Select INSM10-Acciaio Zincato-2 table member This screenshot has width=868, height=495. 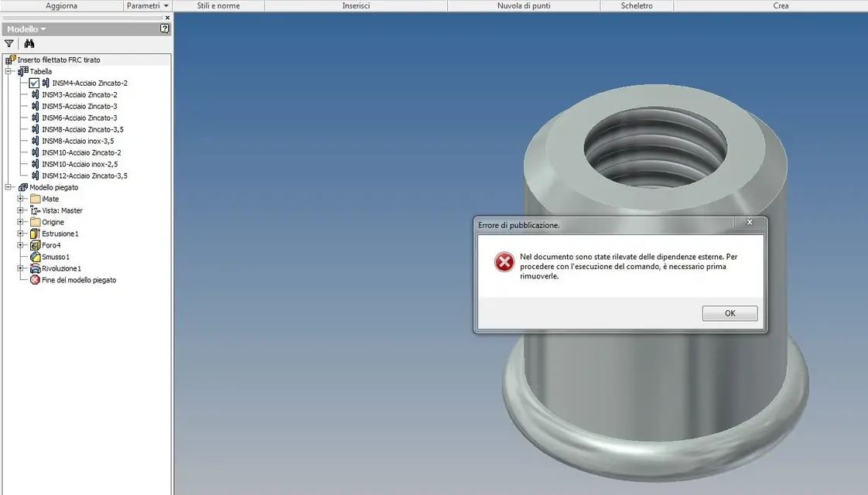click(x=81, y=153)
